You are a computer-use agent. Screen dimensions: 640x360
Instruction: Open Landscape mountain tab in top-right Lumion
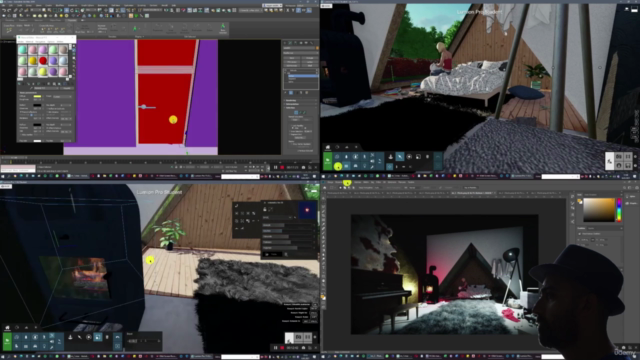pos(347,147)
